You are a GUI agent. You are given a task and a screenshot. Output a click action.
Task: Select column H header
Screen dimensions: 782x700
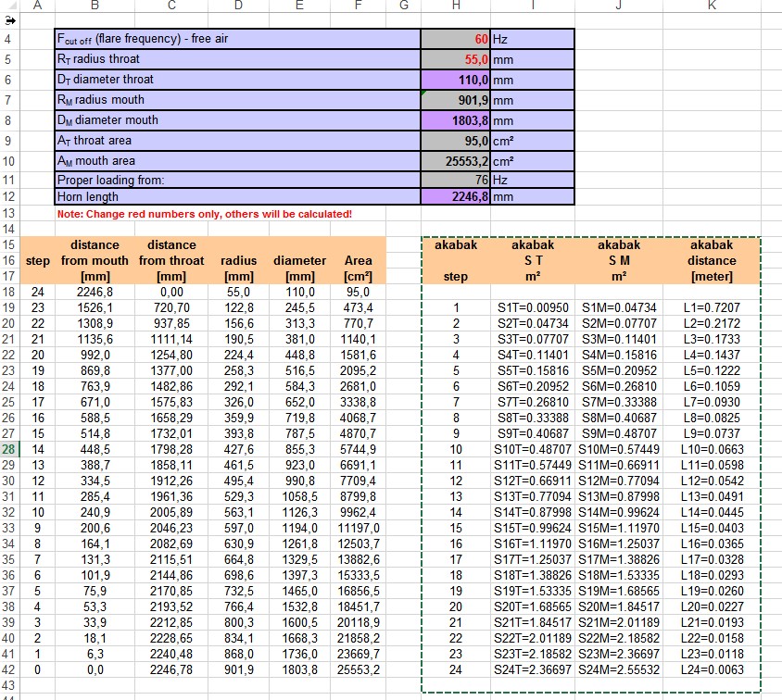455,6
